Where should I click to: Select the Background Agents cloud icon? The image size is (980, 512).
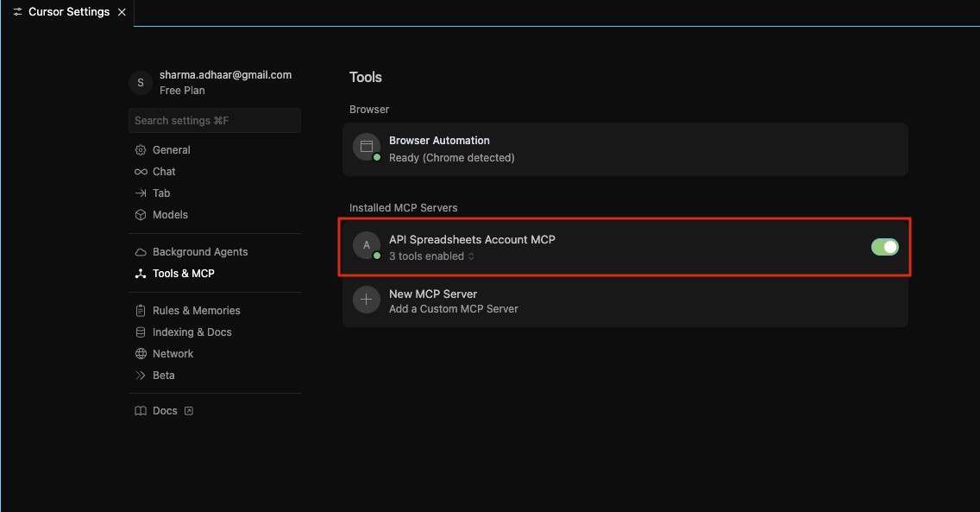pos(140,251)
